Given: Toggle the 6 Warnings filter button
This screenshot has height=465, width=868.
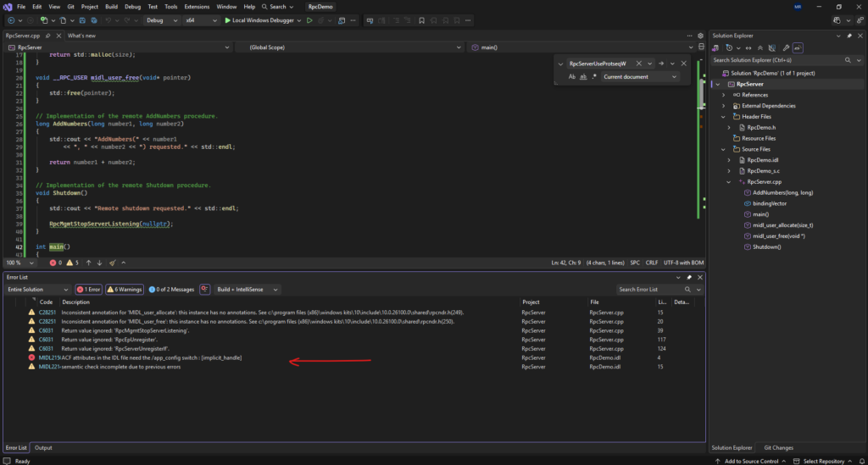Looking at the screenshot, I should point(125,289).
